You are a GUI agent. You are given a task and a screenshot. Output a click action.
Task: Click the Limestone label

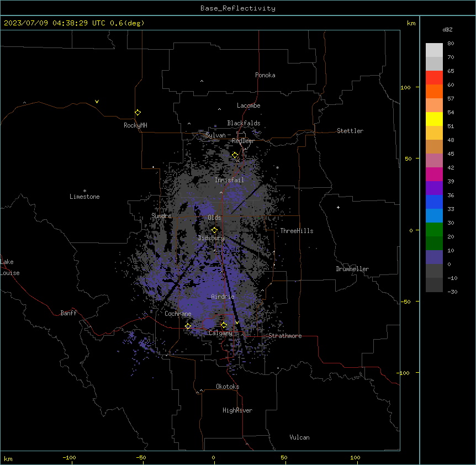[x=84, y=197]
